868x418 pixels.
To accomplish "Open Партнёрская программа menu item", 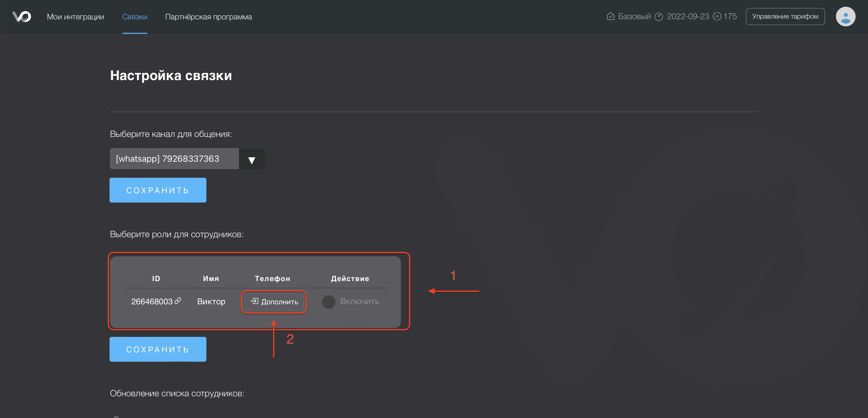I will [208, 17].
